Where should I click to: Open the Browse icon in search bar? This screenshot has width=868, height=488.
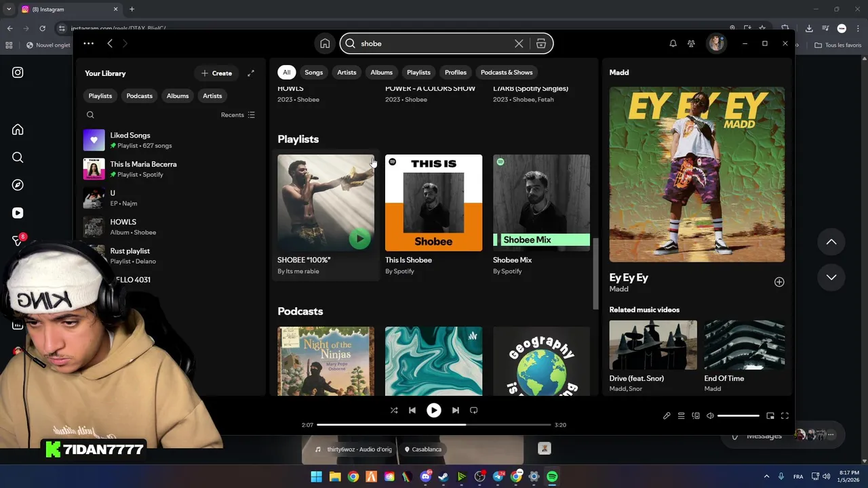(x=540, y=43)
